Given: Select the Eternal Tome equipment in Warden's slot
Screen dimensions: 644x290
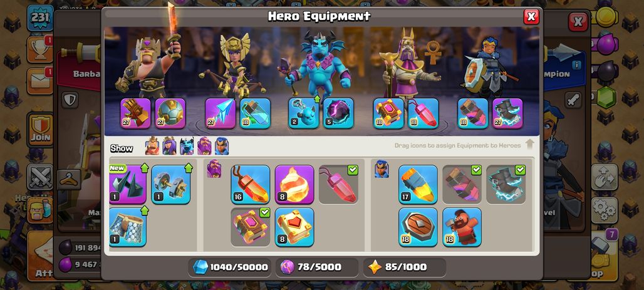Looking at the screenshot, I should coord(388,113).
